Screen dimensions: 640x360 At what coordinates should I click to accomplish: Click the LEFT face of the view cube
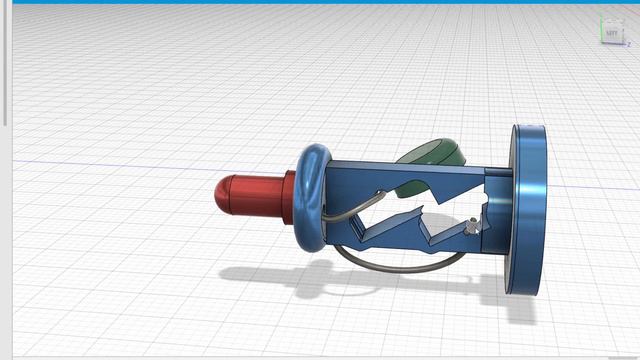[612, 32]
